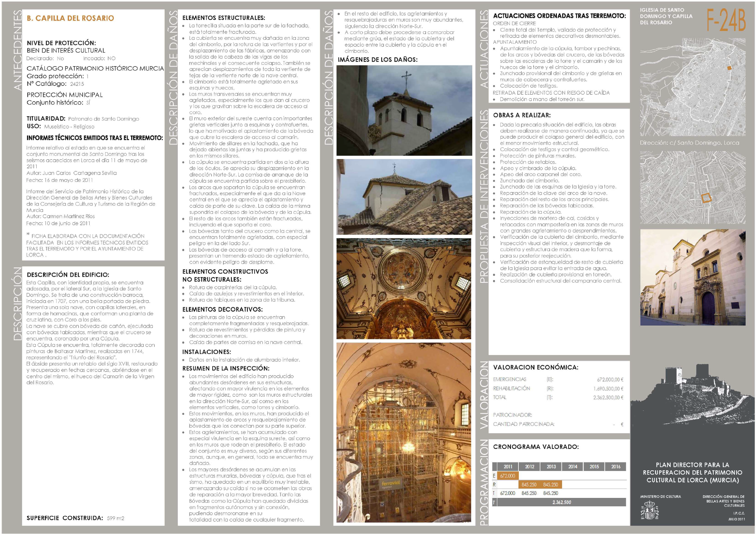
Task: Click TITULARIDAD Patronato de Santo Domingo line
Action: tap(83, 119)
